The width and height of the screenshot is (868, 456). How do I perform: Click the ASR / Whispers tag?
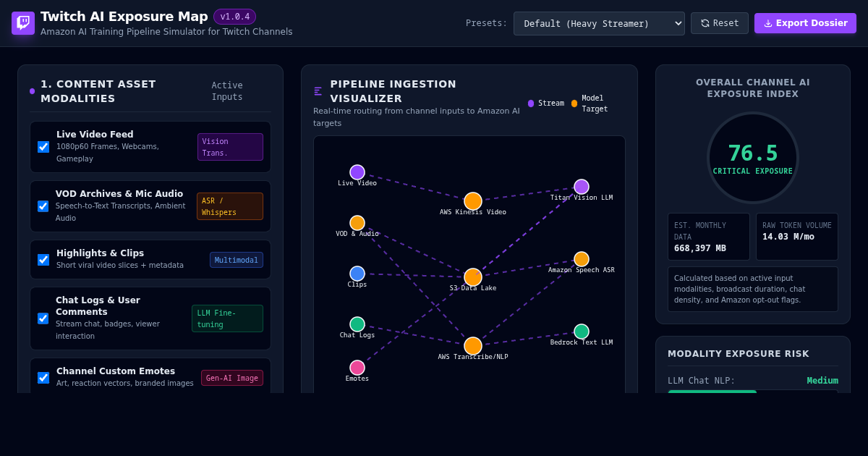tap(230, 206)
